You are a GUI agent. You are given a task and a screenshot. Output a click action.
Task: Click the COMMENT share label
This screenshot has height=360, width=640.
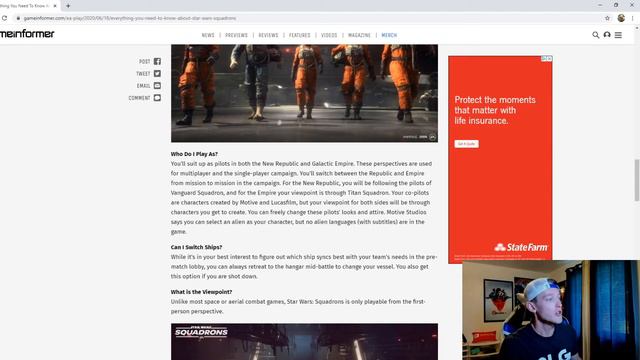click(x=139, y=98)
